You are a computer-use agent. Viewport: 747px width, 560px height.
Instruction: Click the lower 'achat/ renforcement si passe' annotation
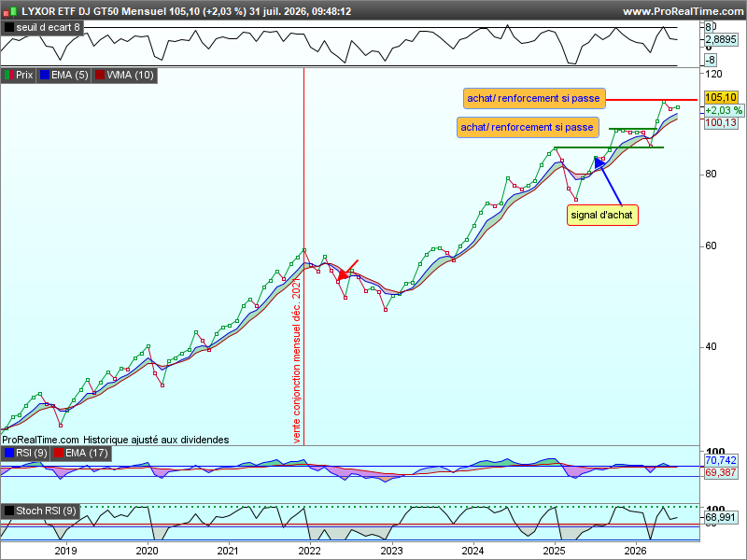pyautogui.click(x=528, y=128)
